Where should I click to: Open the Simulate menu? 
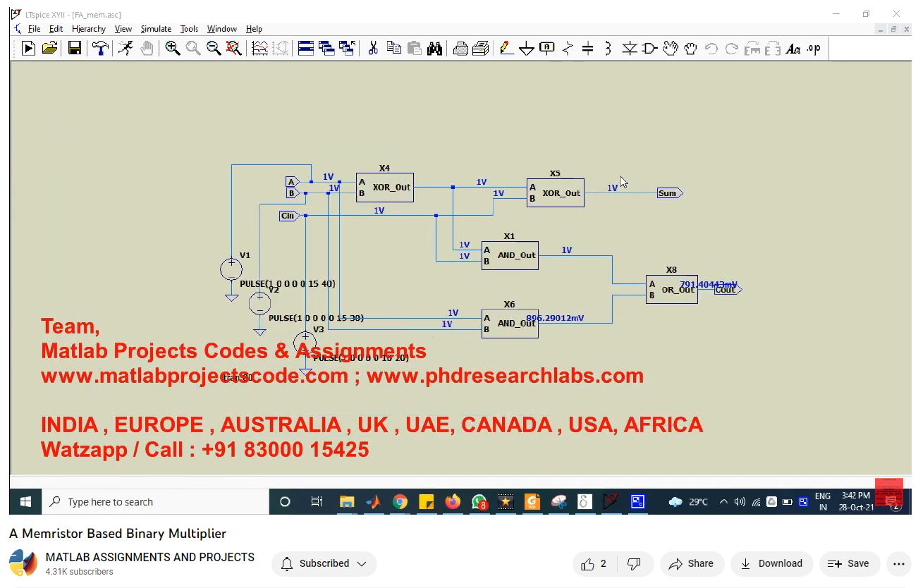coord(156,29)
